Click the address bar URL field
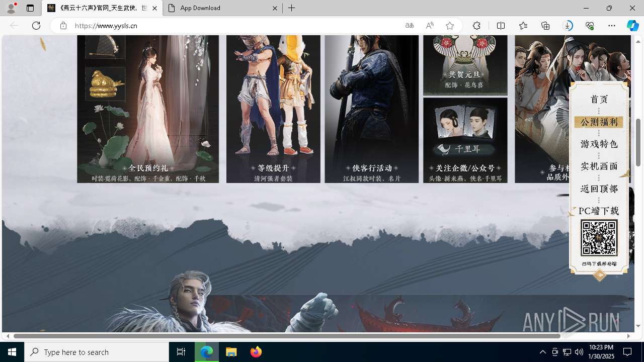 [x=236, y=26]
